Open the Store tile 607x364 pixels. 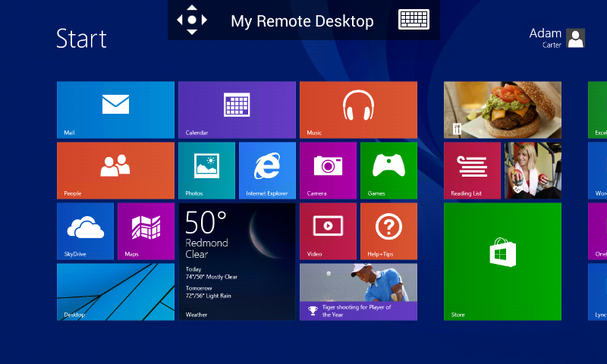[x=502, y=262]
